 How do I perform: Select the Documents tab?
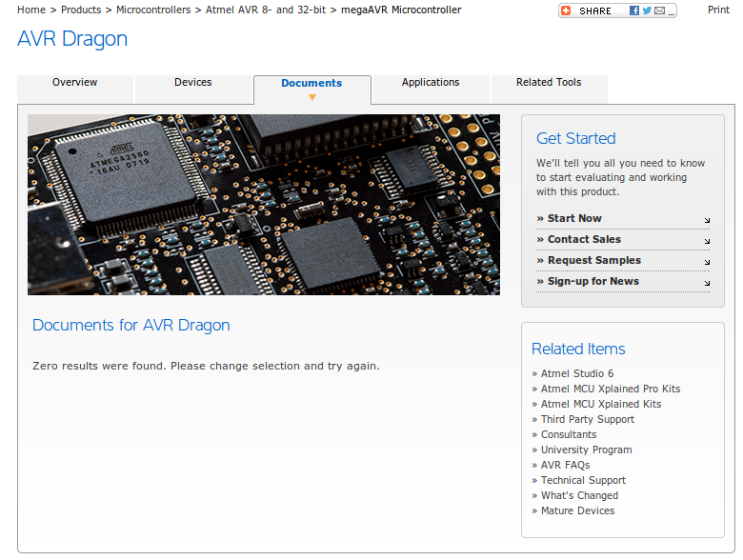pyautogui.click(x=311, y=90)
